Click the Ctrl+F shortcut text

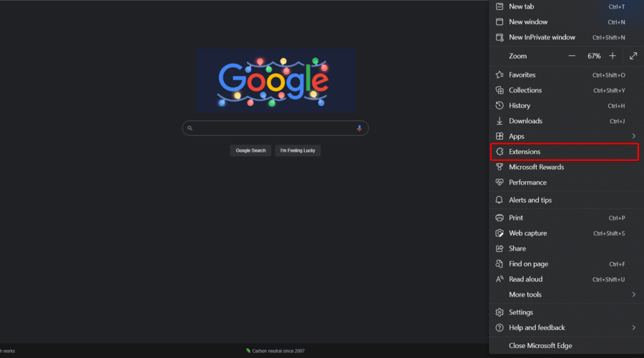617,264
